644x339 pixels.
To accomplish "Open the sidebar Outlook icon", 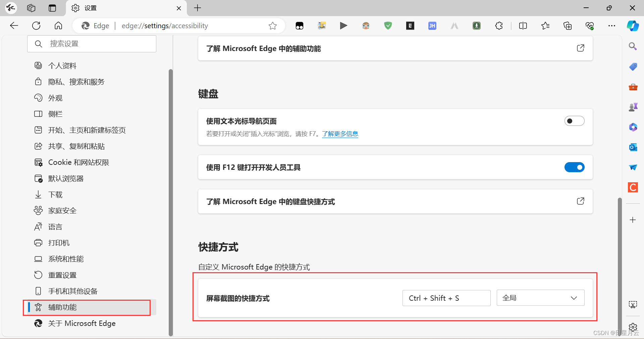I will (x=633, y=147).
